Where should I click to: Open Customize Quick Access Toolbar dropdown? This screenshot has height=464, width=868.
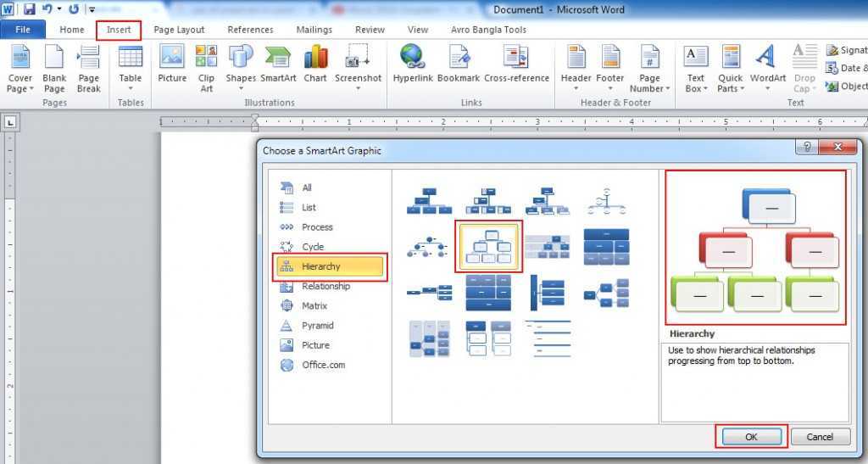pos(92,9)
